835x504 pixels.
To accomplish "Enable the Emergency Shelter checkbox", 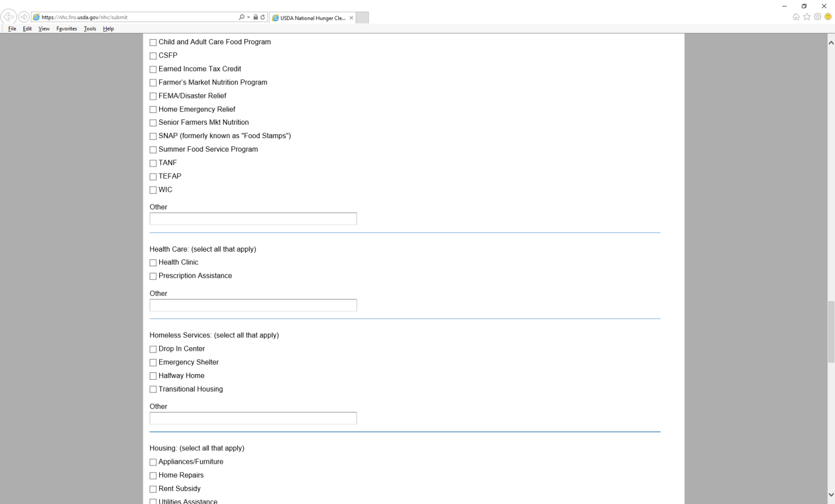I will click(153, 362).
